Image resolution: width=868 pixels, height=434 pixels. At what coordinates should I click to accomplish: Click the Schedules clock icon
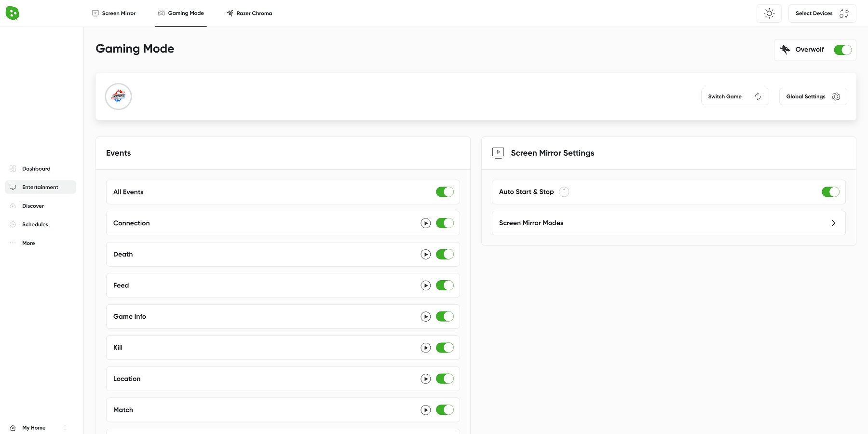(x=13, y=224)
